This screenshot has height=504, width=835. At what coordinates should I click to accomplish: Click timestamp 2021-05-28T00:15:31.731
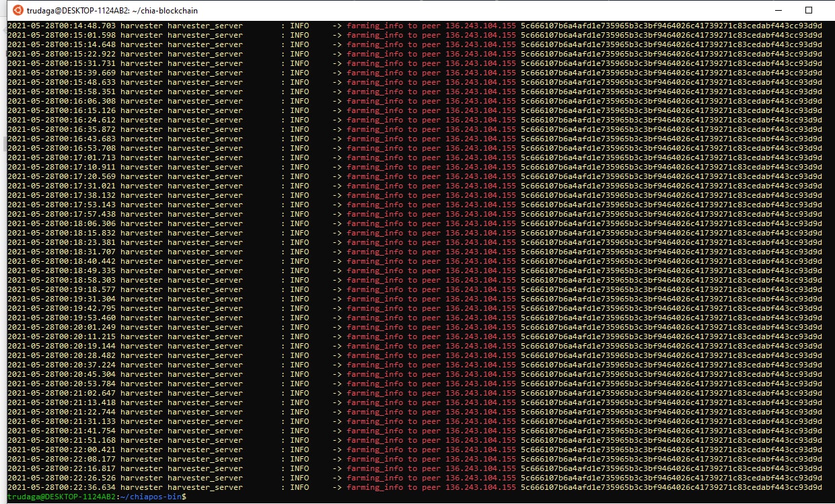[61, 63]
